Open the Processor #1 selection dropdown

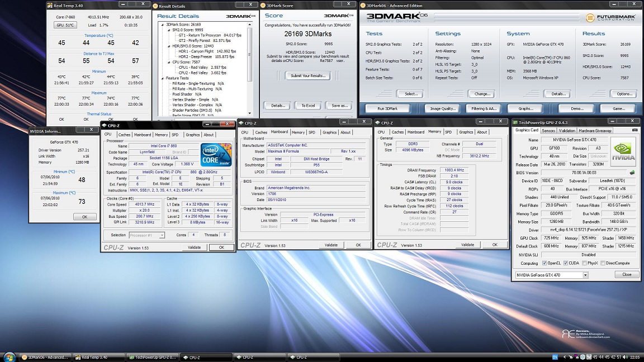tap(162, 235)
